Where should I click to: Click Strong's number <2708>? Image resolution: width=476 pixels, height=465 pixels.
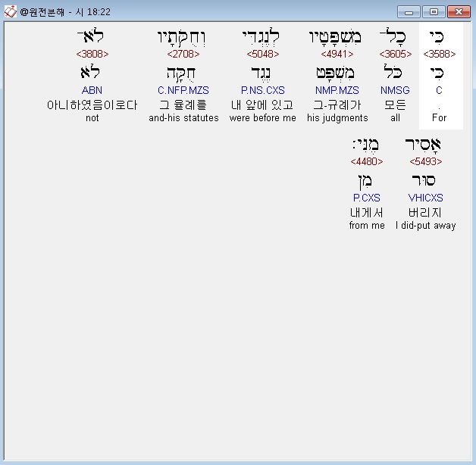[183, 54]
